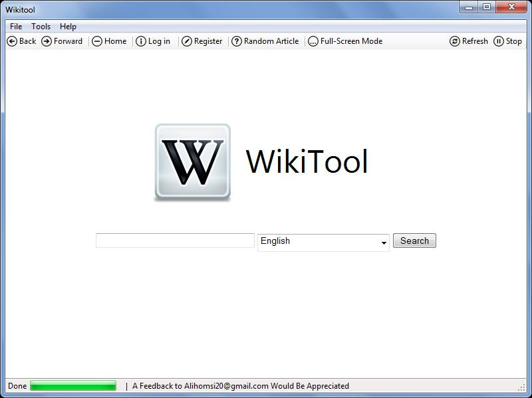Click the Refresh circular arrows icon
The image size is (532, 398).
click(x=455, y=41)
